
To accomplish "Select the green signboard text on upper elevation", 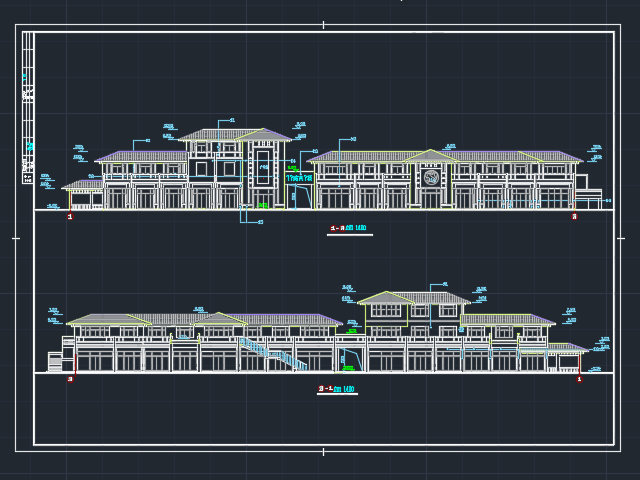I will coord(299,178).
